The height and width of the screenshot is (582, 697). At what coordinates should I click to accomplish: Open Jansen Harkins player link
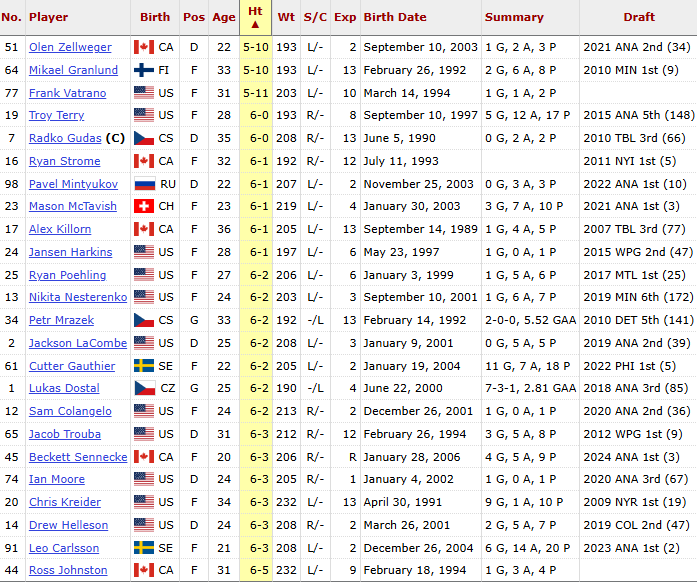coord(71,252)
